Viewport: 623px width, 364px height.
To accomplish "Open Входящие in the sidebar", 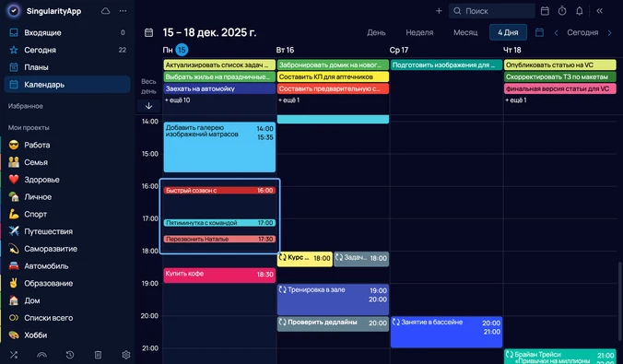I will point(67,32).
